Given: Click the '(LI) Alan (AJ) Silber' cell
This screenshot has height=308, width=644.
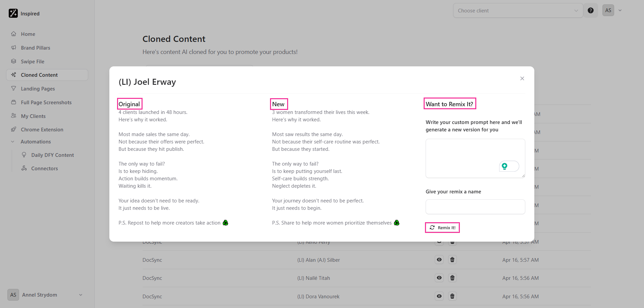Looking at the screenshot, I should (x=318, y=260).
